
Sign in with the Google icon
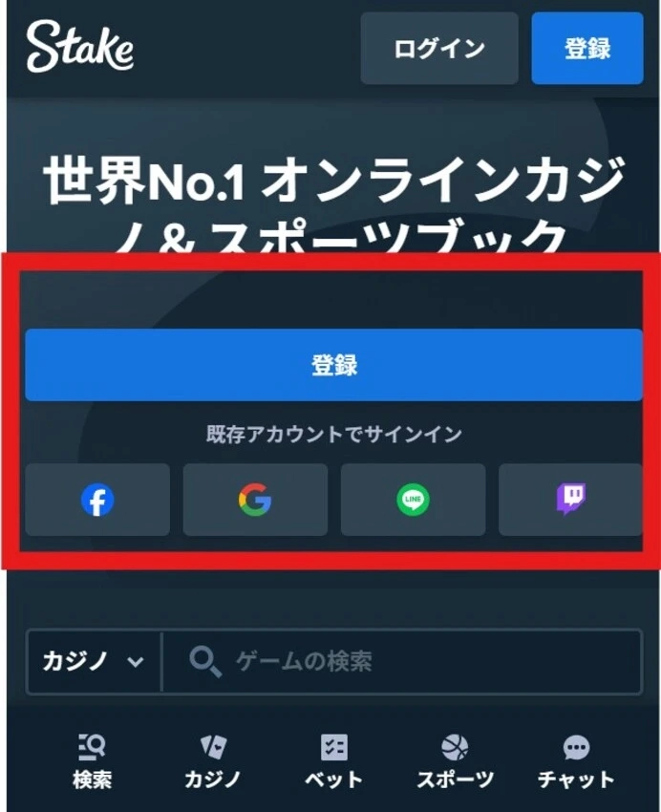point(255,500)
